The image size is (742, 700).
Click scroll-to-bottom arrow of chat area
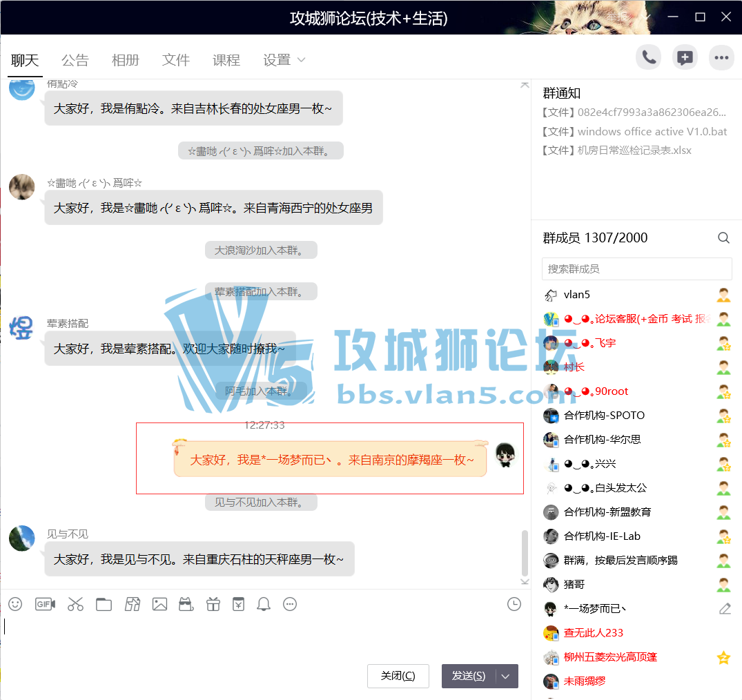coord(525,582)
